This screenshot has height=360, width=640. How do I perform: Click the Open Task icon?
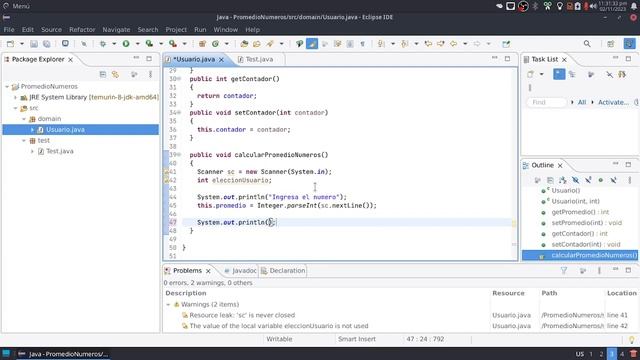click(x=257, y=44)
